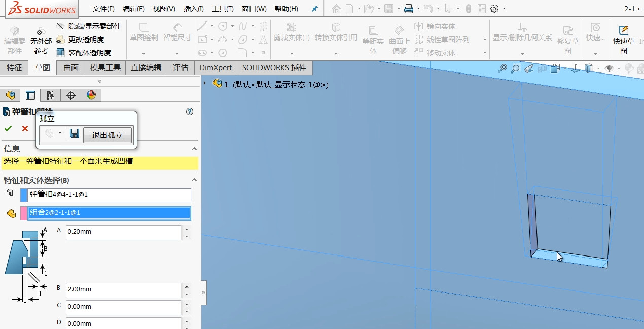Switch to the DimXpert tab
The height and width of the screenshot is (329, 644).
[216, 67]
